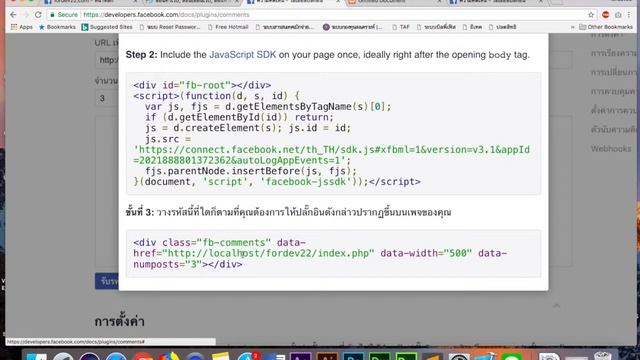
Task: Click the camera extension icon in toolbar
Action: click(618, 15)
